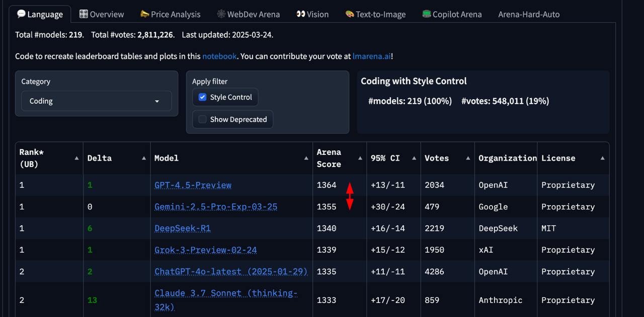Viewport: 644px width, 317px height.
Task: Switch to WebDev Arena tab
Action: point(249,14)
